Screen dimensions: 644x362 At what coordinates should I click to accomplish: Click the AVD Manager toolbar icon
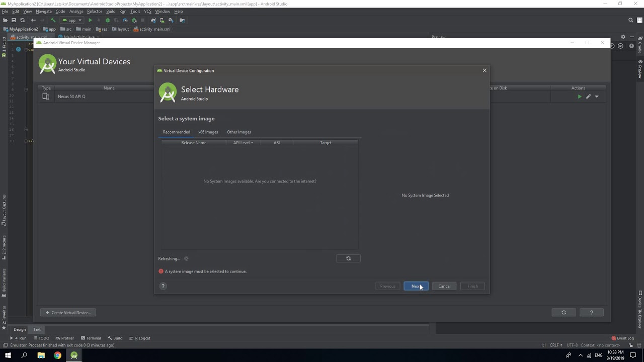(x=162, y=20)
